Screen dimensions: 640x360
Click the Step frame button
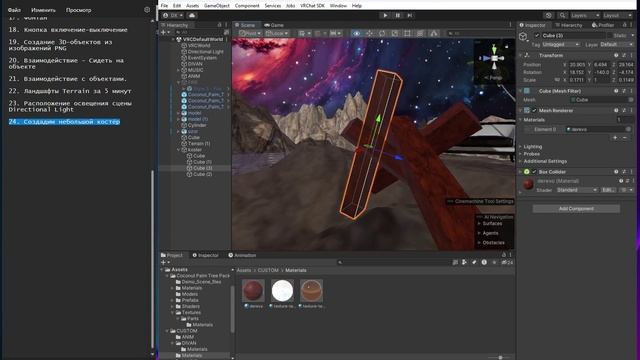pos(410,16)
